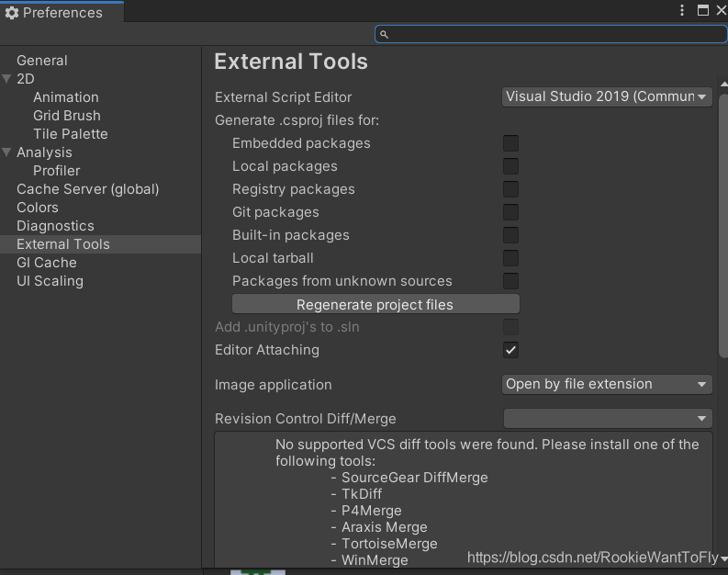
Task: Open Diagnostics preferences
Action: coord(55,226)
